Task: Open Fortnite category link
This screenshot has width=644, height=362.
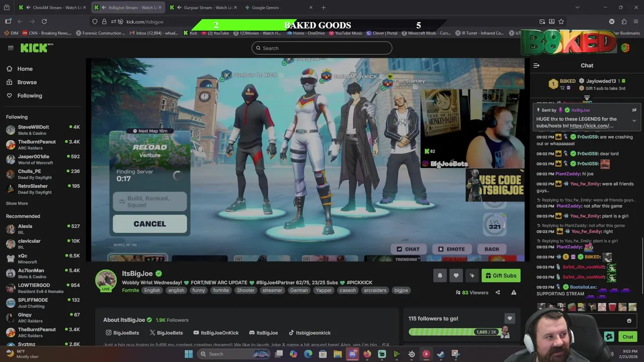Action: (130, 290)
